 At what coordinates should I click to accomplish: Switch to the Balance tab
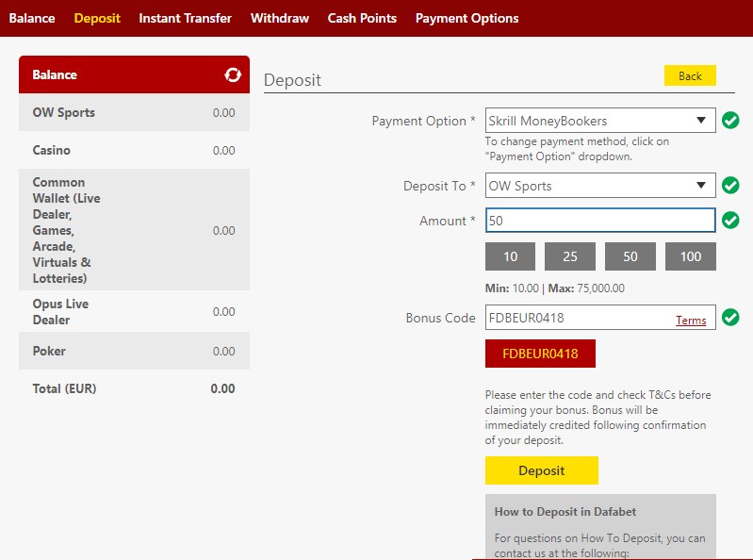point(32,18)
